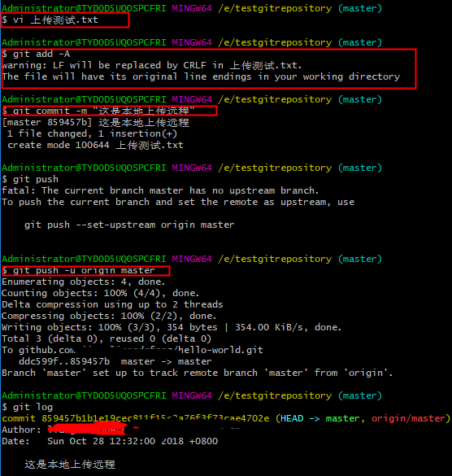The width and height of the screenshot is (452, 476).
Task: Click the first prompt line above 'vi 上传测试.txt'
Action: tap(192, 8)
